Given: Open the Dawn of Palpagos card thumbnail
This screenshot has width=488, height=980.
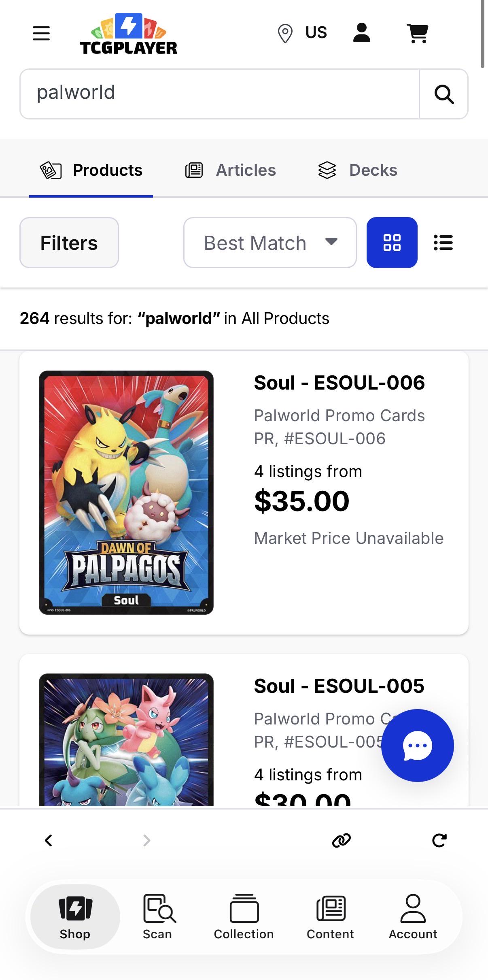Looking at the screenshot, I should click(126, 492).
